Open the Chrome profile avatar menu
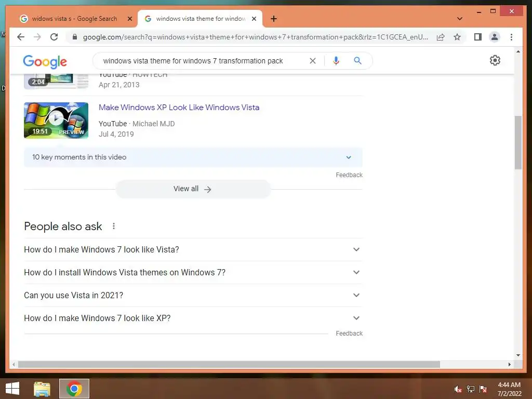Screen dimensions: 532x399 [495, 37]
